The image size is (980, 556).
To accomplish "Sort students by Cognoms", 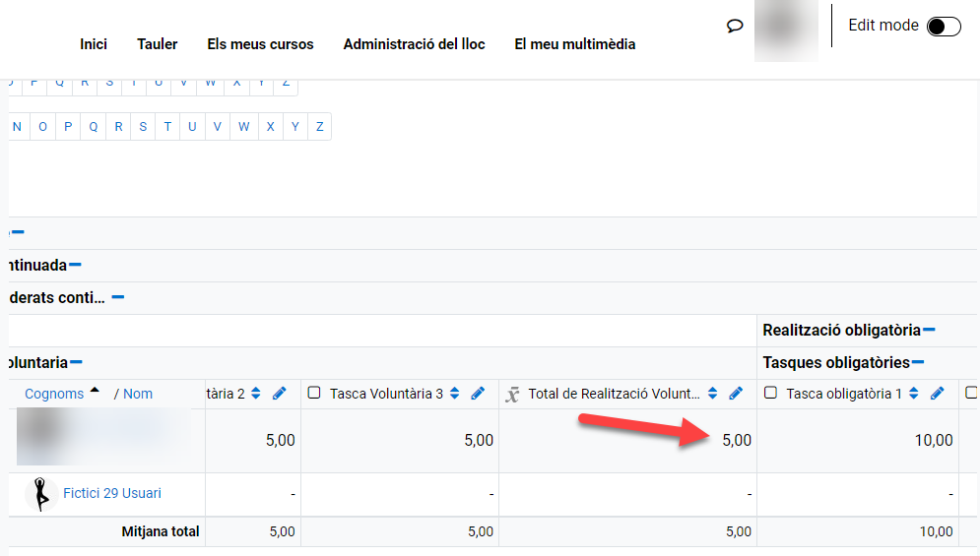I will pos(54,394).
